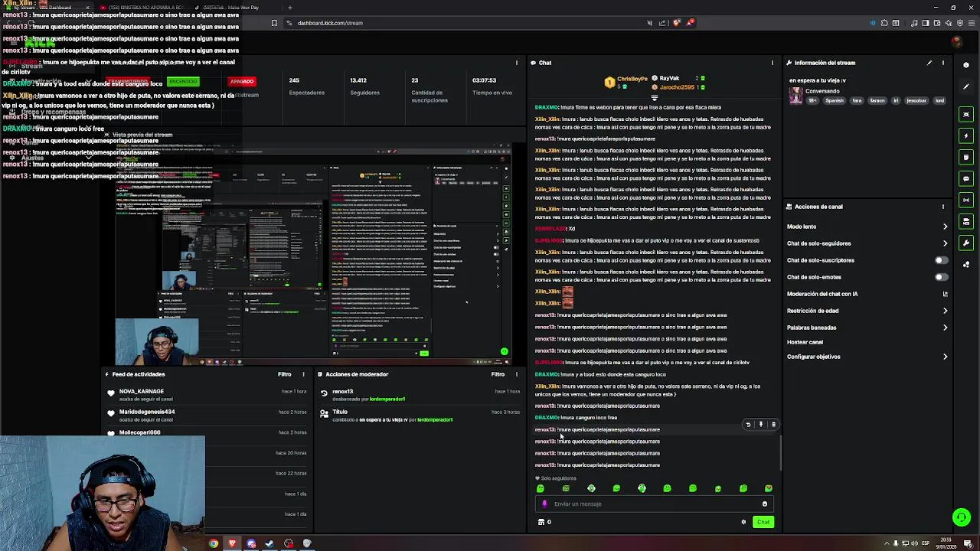
Task: Click the green button in stream preview
Action: [504, 352]
